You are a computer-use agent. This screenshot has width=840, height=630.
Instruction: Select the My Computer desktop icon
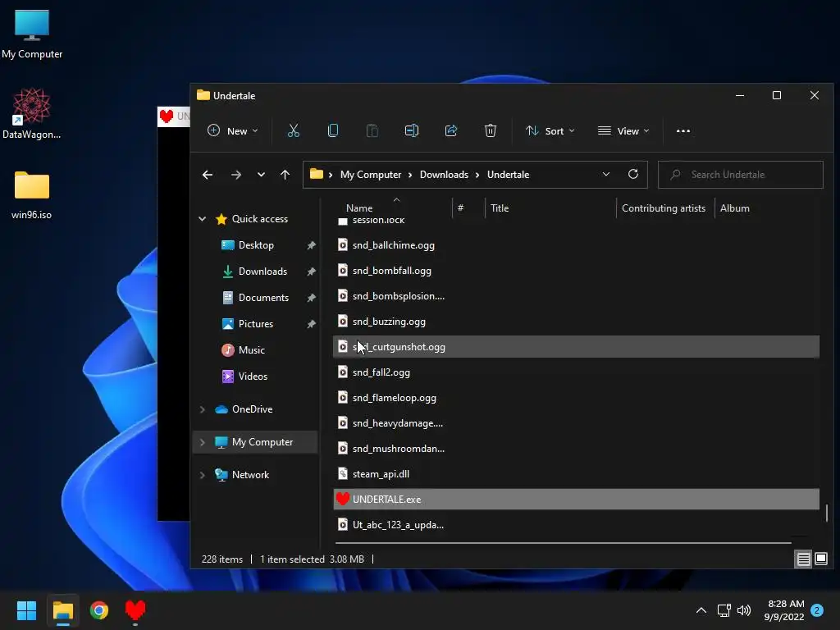[32, 34]
